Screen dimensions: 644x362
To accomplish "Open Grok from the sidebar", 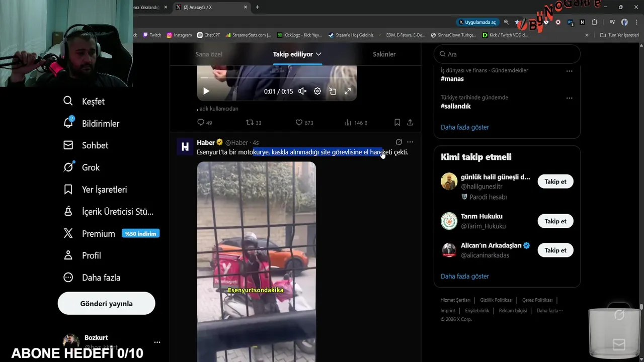I will (82, 167).
